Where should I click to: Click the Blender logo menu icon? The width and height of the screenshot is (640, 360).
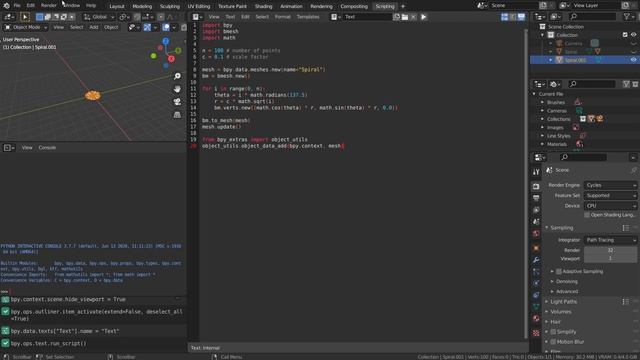tap(6, 6)
